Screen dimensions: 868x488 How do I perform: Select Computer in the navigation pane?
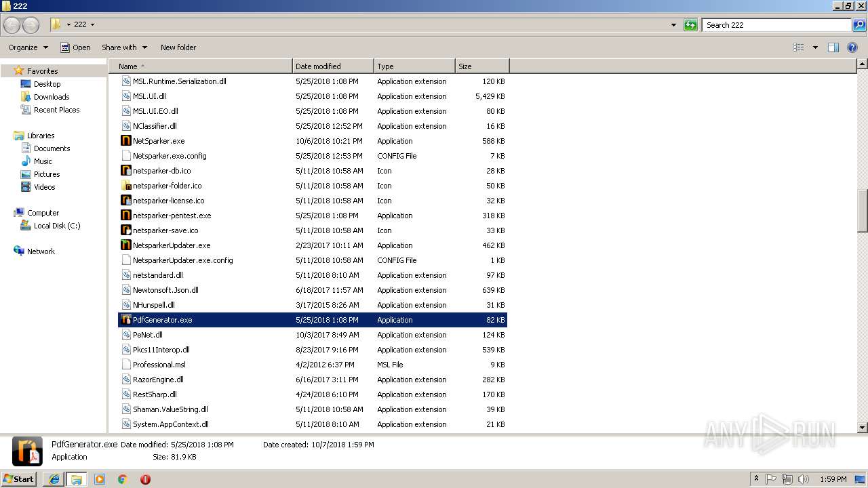coord(43,213)
